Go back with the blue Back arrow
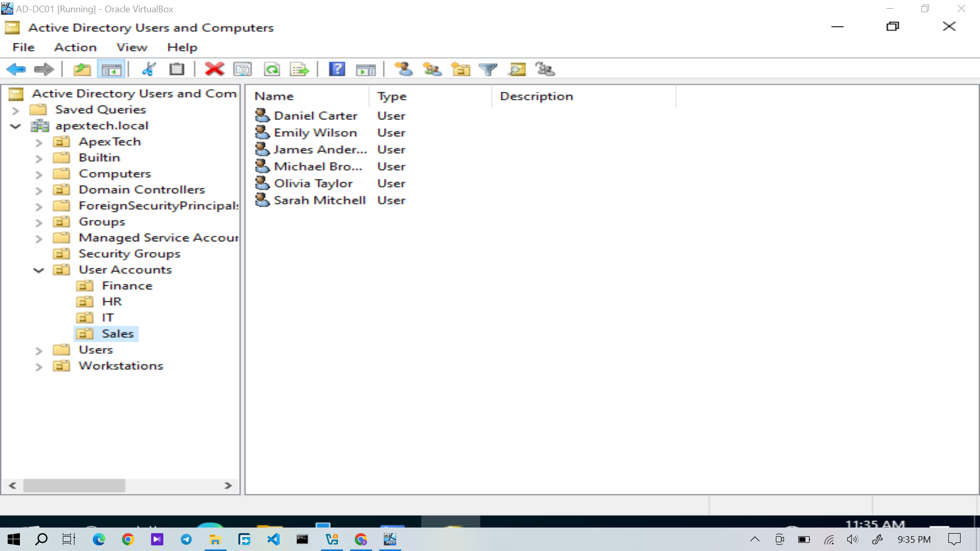Viewport: 980px width, 551px height. pos(16,69)
